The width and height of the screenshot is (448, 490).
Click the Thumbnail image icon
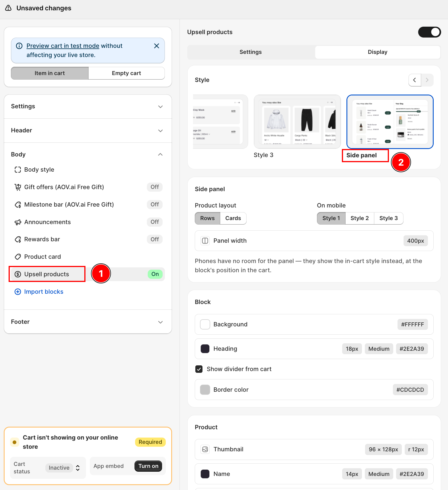[x=205, y=449]
